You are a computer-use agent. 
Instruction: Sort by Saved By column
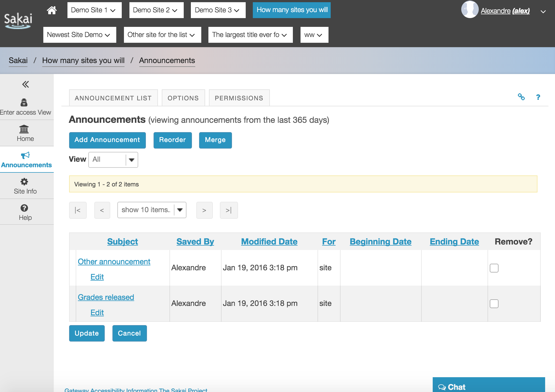[195, 242]
